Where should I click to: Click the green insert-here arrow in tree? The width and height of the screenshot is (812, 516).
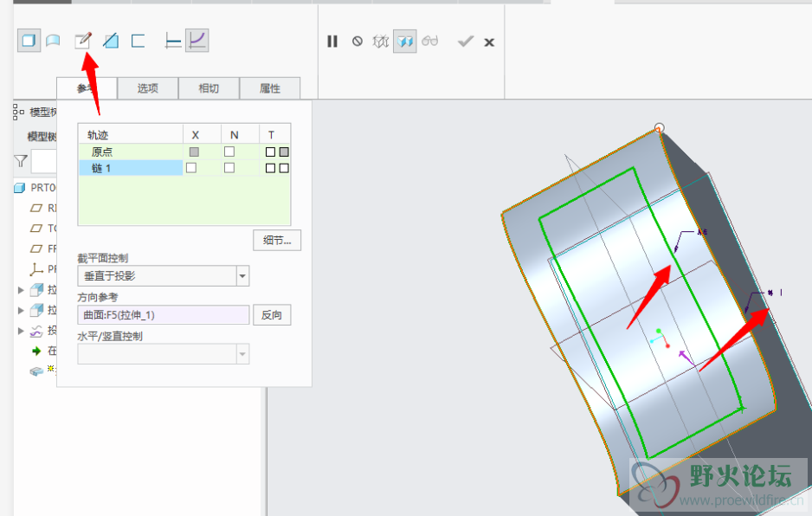click(36, 352)
